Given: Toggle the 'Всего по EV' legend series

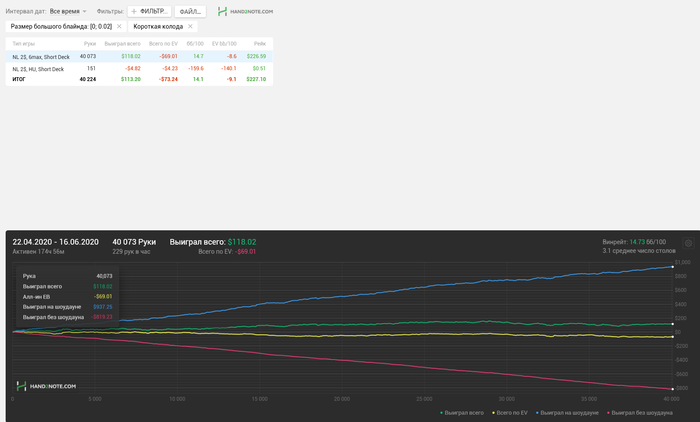Looking at the screenshot, I should [x=509, y=413].
